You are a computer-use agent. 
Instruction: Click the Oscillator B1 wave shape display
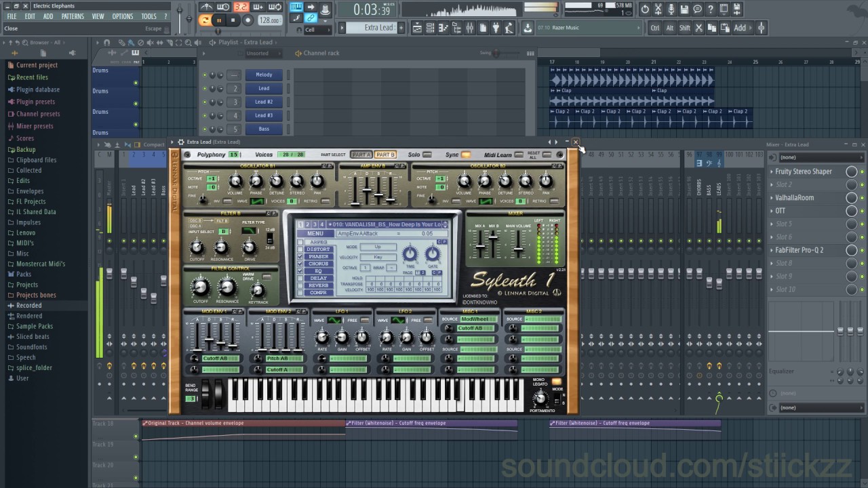pyautogui.click(x=258, y=201)
